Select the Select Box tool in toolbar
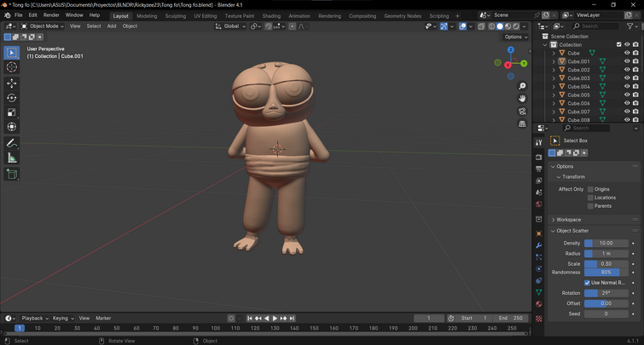 point(11,53)
